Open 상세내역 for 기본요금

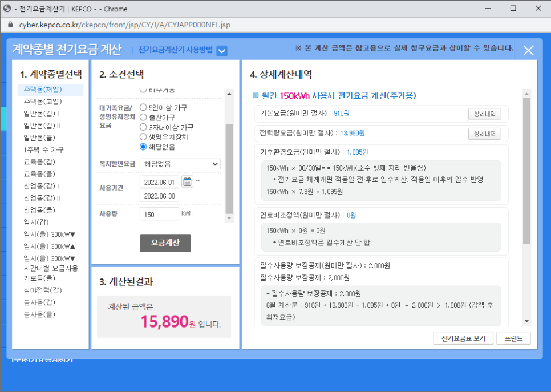coord(485,114)
